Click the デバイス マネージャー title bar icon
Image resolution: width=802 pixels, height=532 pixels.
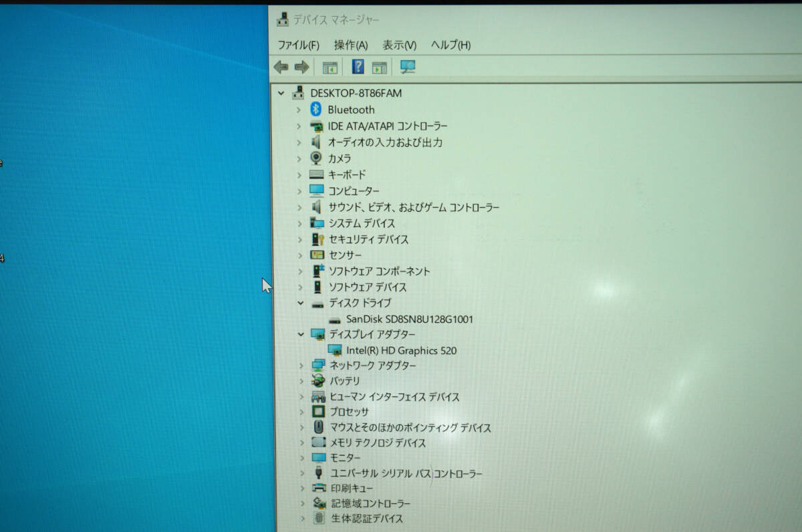283,19
